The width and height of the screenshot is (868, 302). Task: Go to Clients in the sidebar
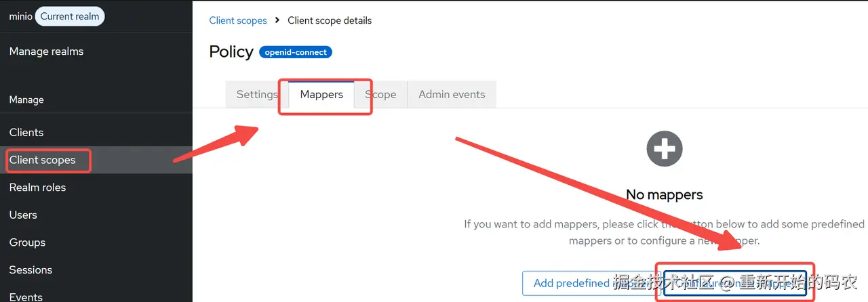pyautogui.click(x=26, y=132)
